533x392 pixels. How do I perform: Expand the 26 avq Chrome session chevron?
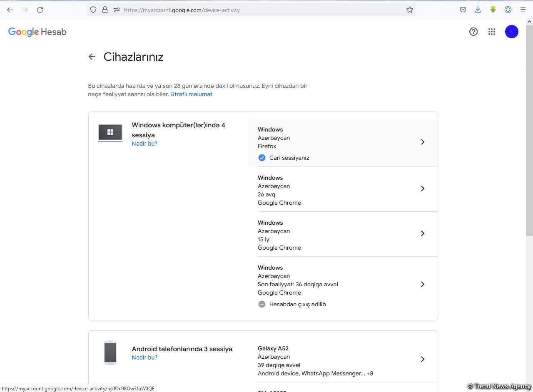423,189
